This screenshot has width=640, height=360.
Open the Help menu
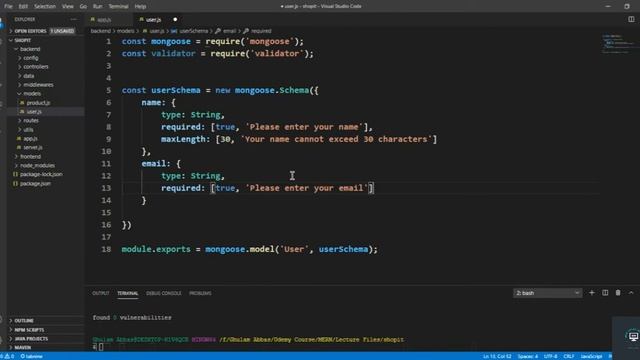click(x=140, y=7)
